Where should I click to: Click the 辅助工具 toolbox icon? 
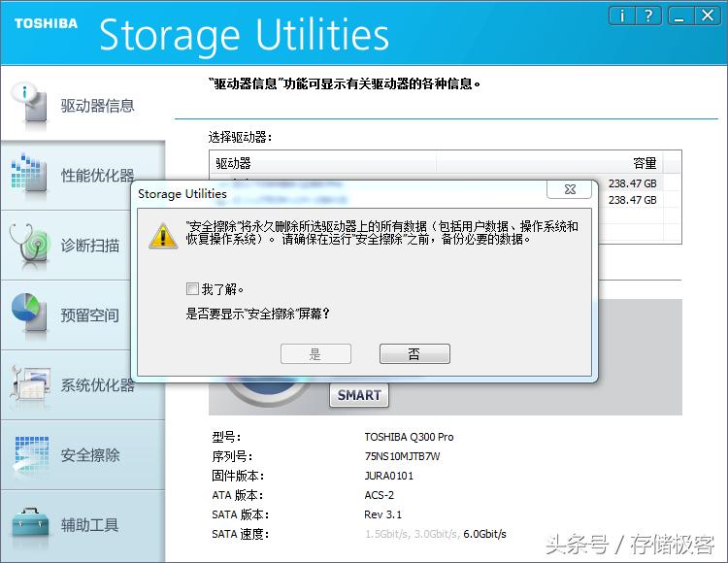coord(28,524)
